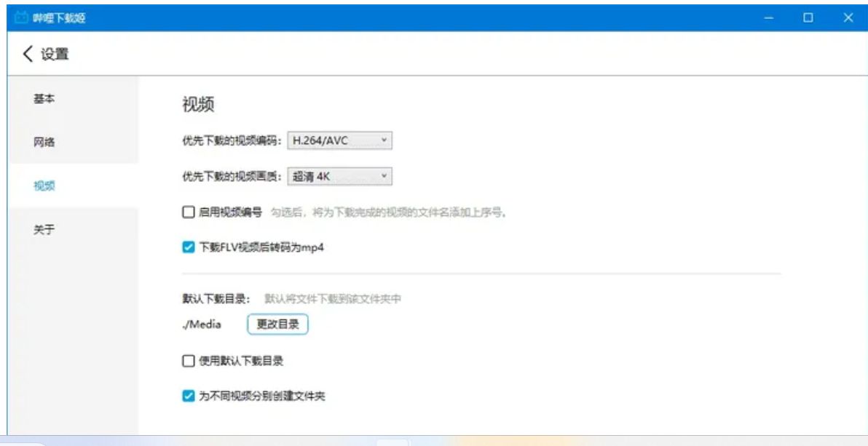868x446 pixels.
Task: Uncheck 为不同视频分别创建文件夹
Action: click(x=188, y=397)
